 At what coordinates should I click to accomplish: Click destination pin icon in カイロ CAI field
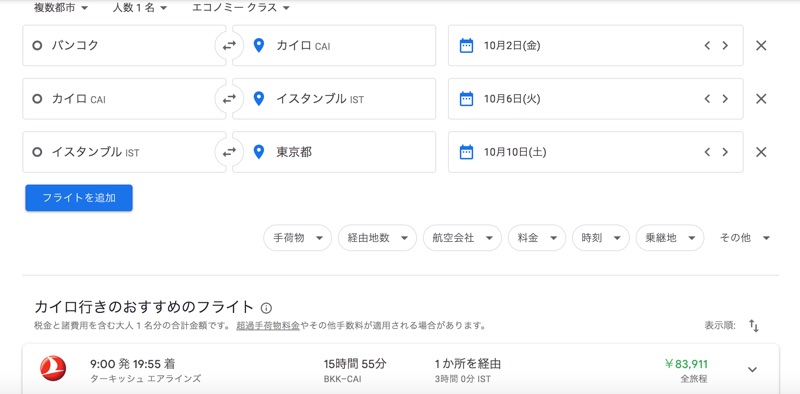[x=259, y=45]
